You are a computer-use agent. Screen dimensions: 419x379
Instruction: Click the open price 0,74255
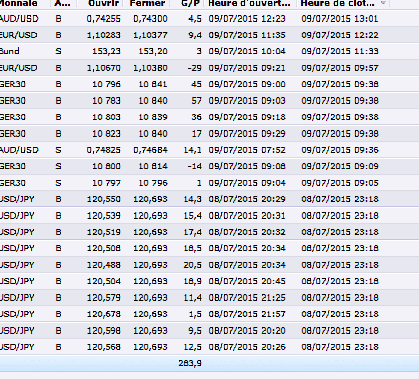coord(104,19)
